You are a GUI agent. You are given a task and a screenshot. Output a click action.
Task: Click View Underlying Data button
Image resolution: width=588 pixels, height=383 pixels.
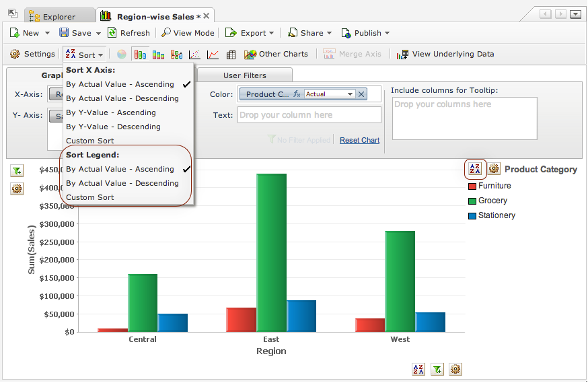pos(445,54)
